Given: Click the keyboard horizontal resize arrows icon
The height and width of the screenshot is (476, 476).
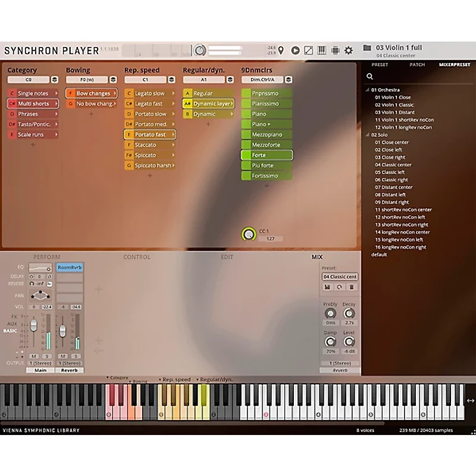Looking at the screenshot, I should 471,400.
